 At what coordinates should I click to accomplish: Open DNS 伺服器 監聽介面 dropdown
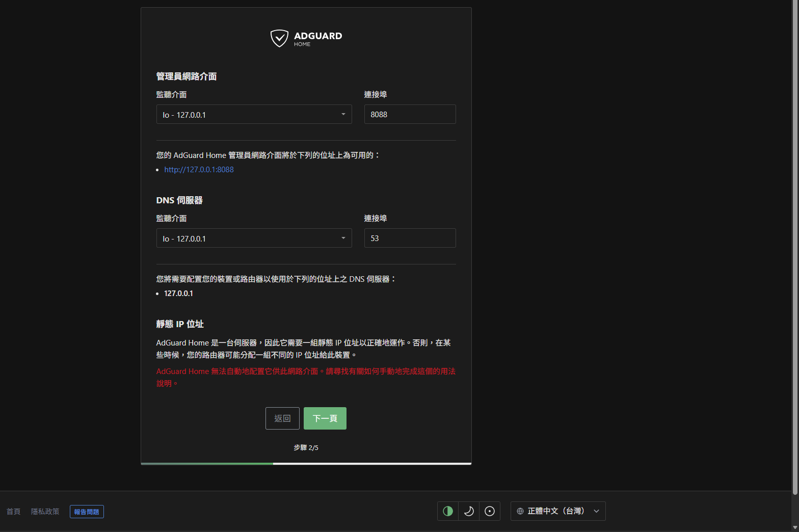pyautogui.click(x=254, y=238)
